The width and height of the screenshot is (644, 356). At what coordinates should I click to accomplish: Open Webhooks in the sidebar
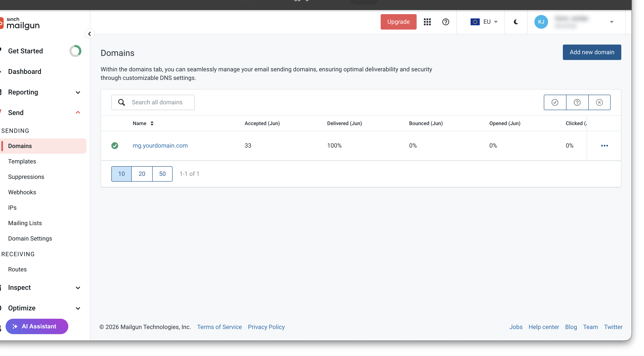22,192
